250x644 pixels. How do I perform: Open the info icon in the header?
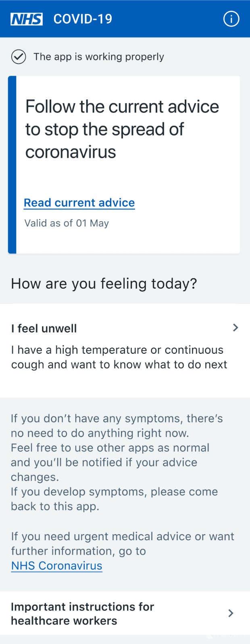(231, 19)
